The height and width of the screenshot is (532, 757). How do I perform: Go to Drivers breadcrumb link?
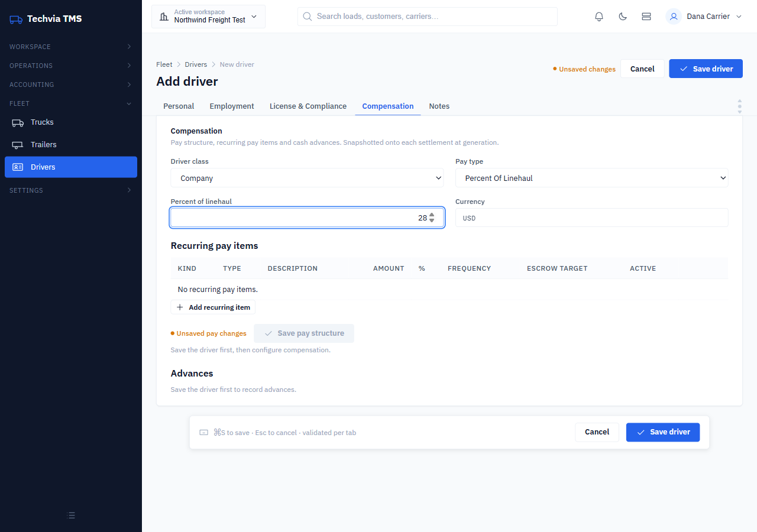[196, 64]
